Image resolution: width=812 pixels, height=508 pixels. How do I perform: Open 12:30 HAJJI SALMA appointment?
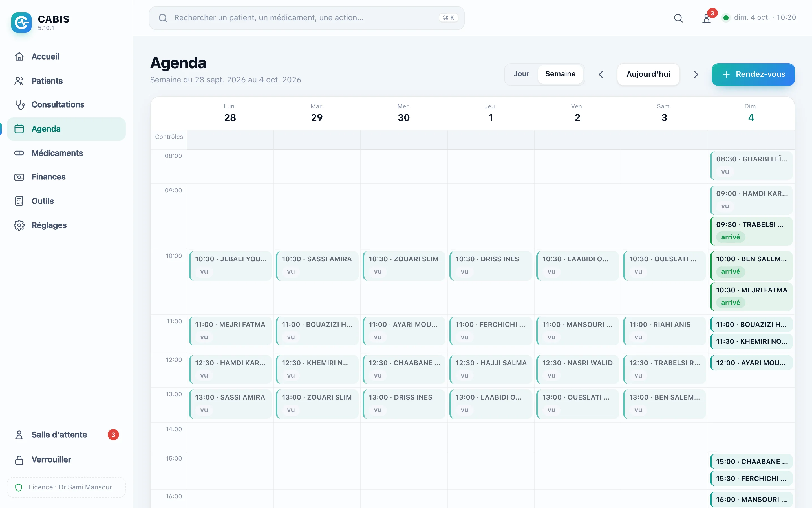491,369
